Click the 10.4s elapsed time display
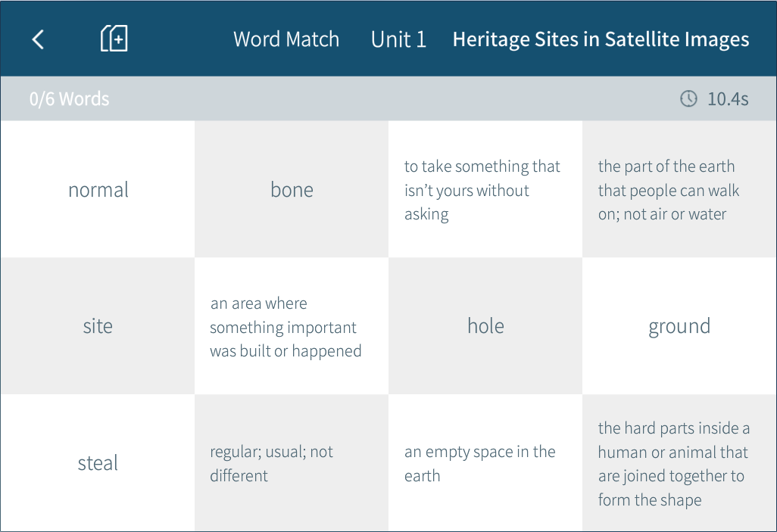Viewport: 777px width, 532px height. (727, 99)
